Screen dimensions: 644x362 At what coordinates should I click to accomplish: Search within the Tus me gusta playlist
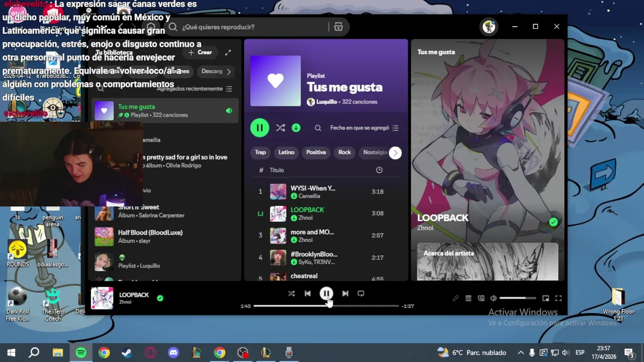coord(318,128)
